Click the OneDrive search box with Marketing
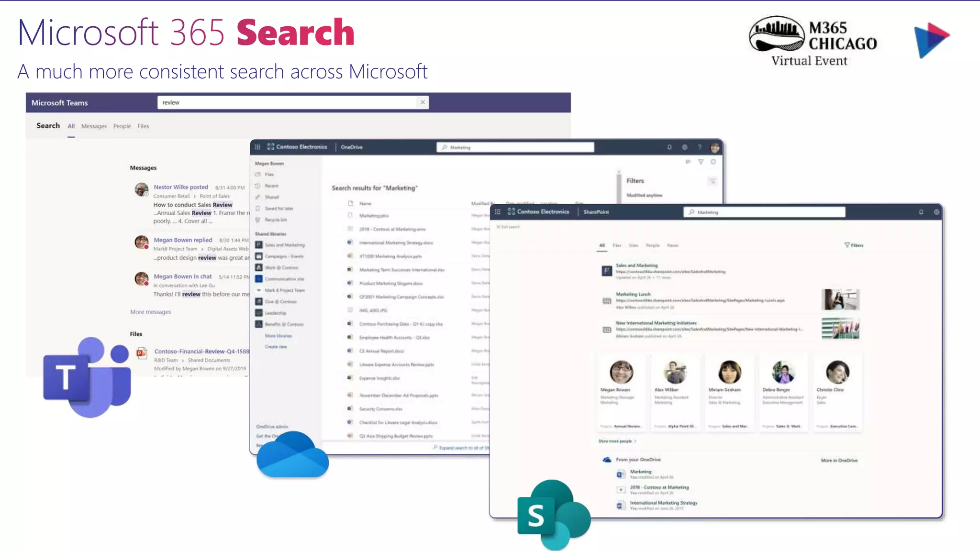Screen dimensions: 980x551 515,147
